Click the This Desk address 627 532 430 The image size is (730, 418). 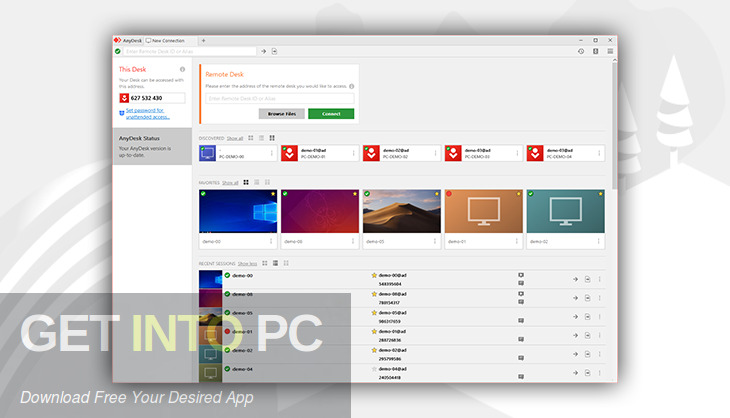[x=146, y=98]
